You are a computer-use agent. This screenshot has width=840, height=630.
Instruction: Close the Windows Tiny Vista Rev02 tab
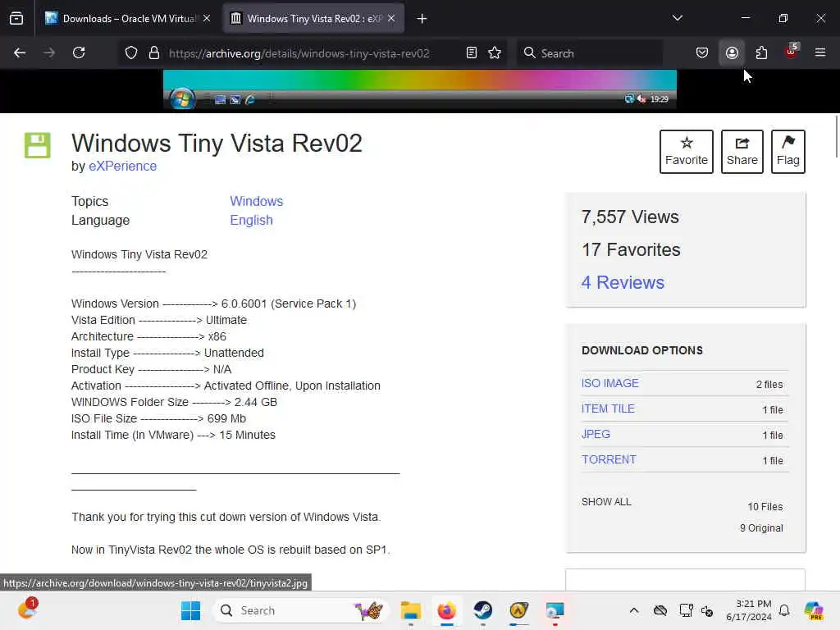coord(391,19)
